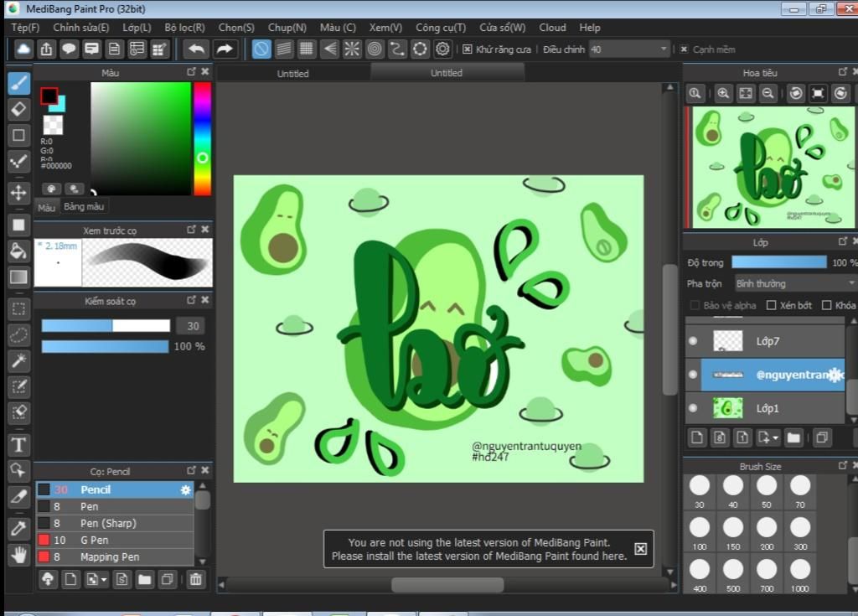Image resolution: width=858 pixels, height=616 pixels.
Task: Select the G Pen brush
Action: tap(115, 540)
